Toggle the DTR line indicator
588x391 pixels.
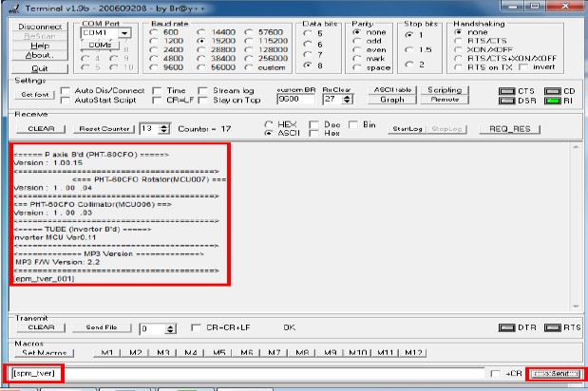(x=504, y=327)
